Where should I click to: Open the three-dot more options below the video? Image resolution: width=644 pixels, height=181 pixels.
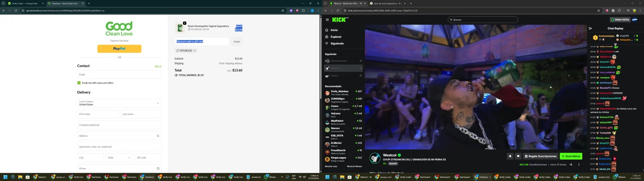coord(579,165)
